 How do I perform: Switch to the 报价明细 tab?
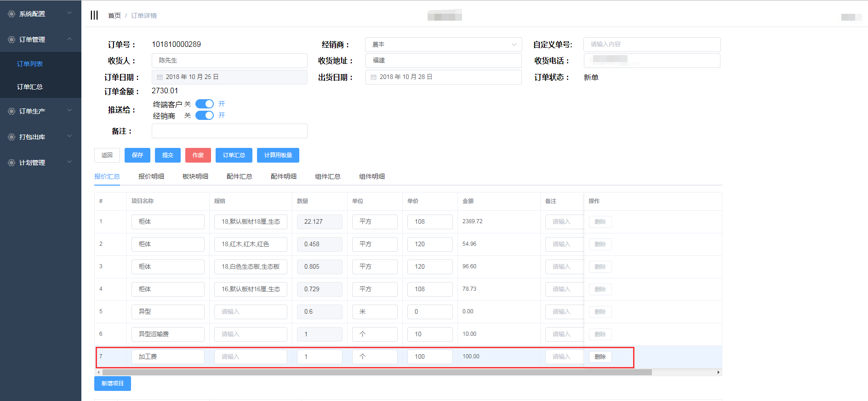151,176
